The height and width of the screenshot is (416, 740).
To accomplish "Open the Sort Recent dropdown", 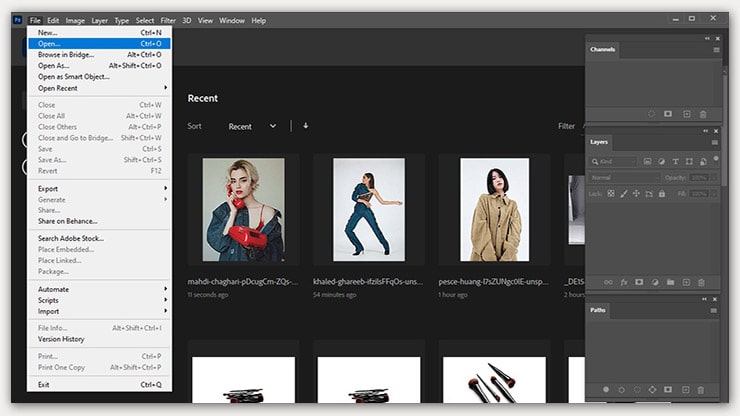I will tap(252, 127).
